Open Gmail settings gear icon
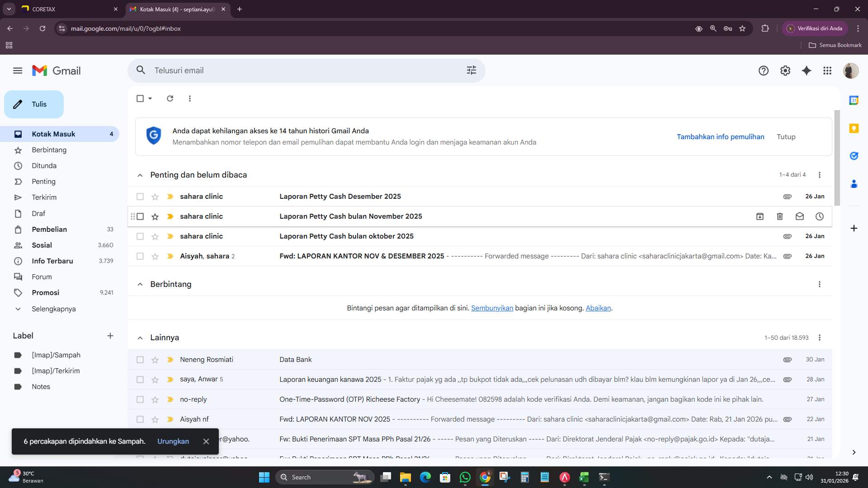 tap(785, 70)
